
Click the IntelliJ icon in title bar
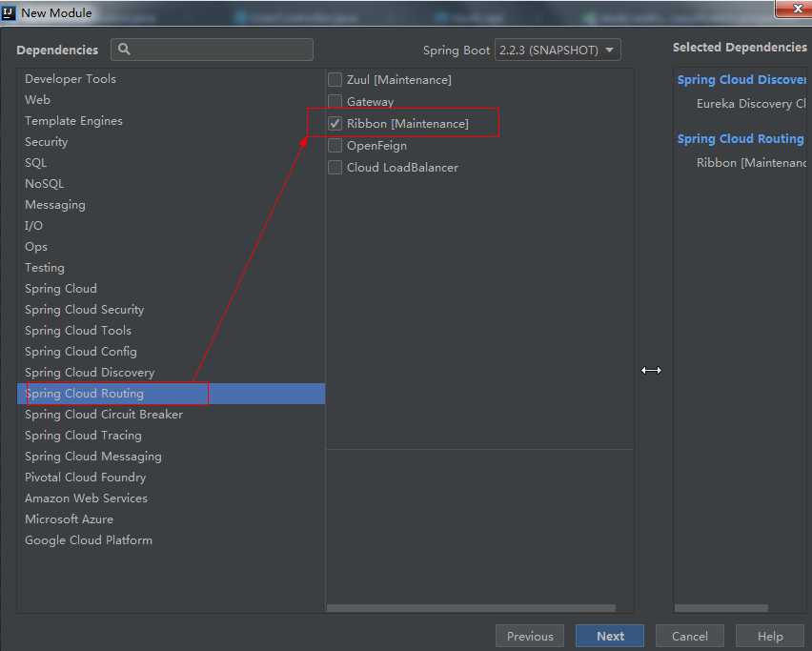coord(9,12)
